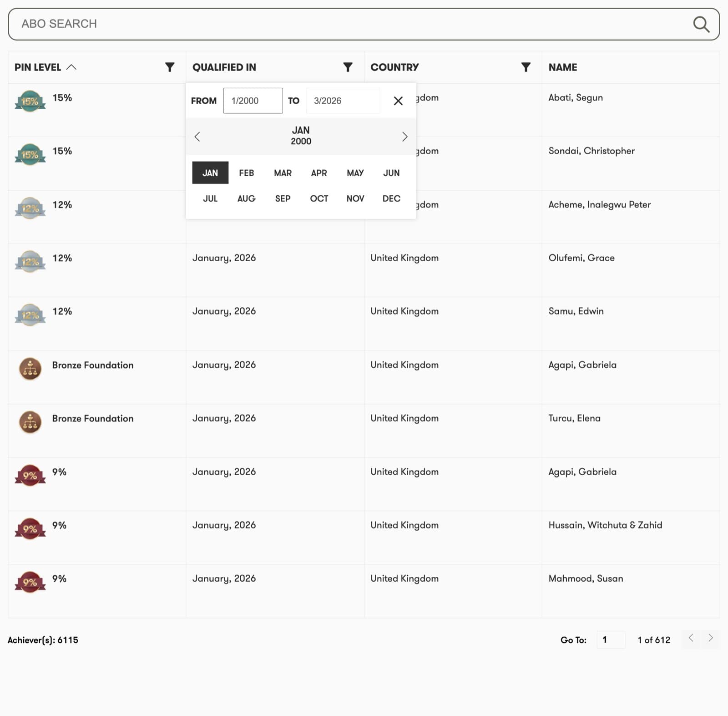Pick NOV in the month picker

355,198
